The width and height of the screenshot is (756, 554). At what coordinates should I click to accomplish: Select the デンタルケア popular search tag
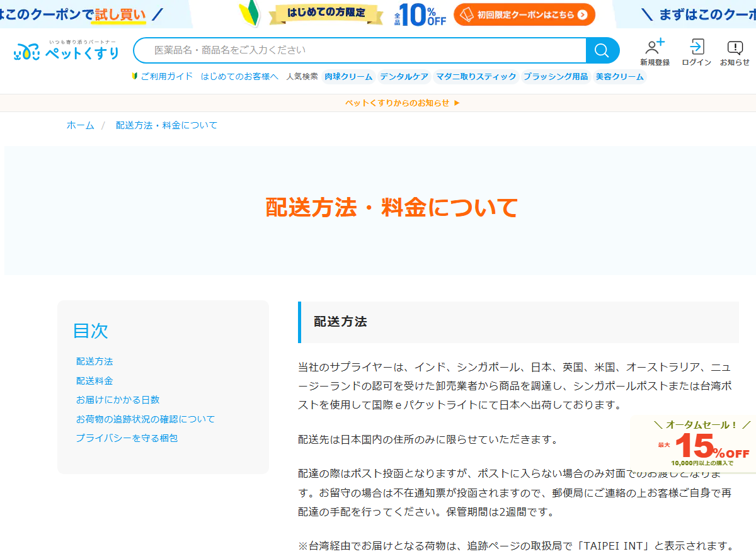(x=404, y=77)
